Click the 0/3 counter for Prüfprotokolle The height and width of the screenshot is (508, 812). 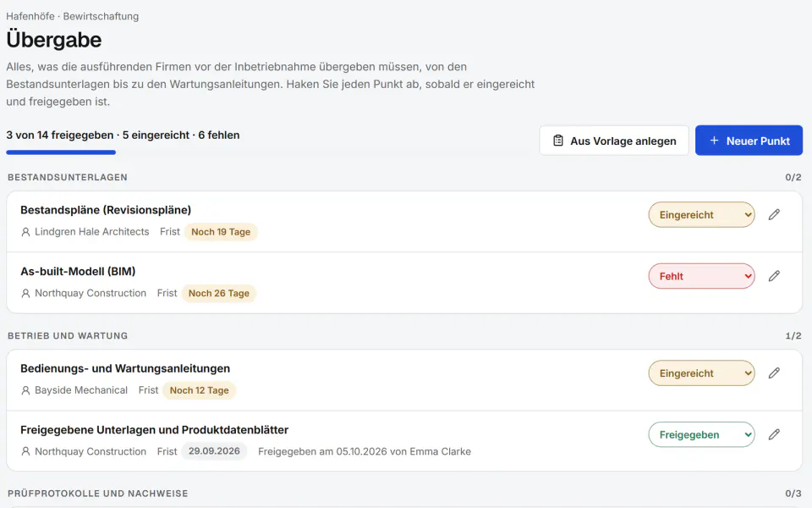click(793, 494)
